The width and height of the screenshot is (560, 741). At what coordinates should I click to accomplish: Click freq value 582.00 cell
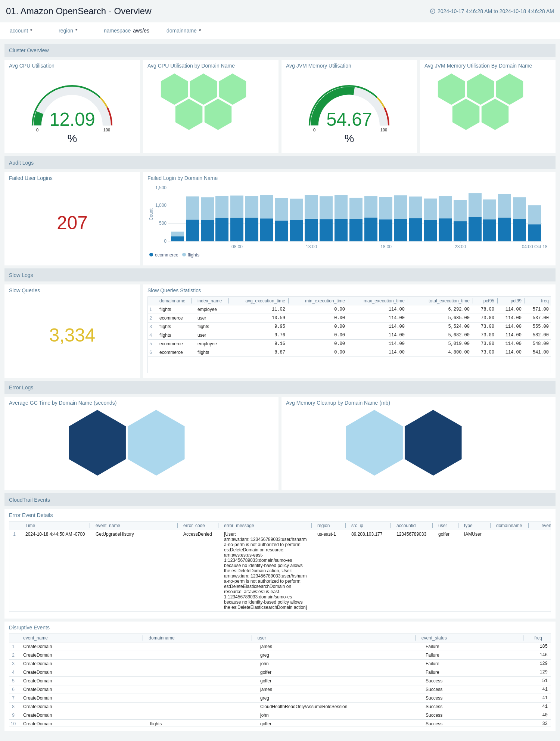click(x=541, y=335)
